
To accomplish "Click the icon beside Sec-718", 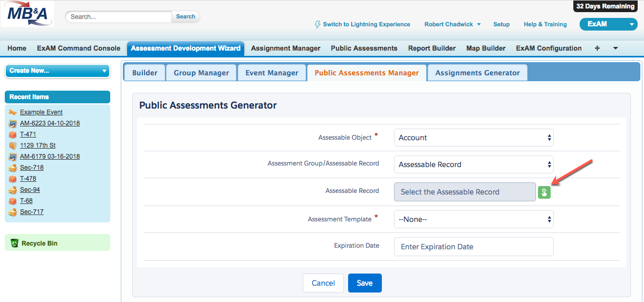I will [x=13, y=168].
